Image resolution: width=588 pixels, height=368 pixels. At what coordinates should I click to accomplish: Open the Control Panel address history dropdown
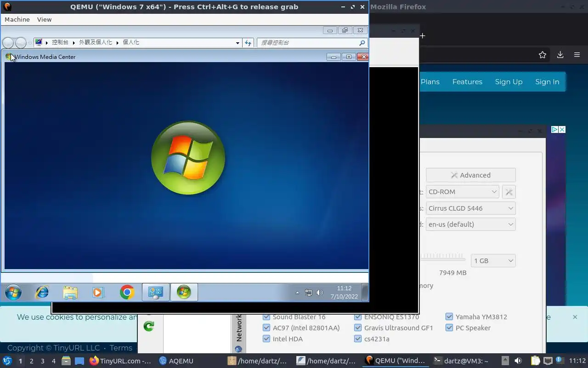(x=237, y=43)
